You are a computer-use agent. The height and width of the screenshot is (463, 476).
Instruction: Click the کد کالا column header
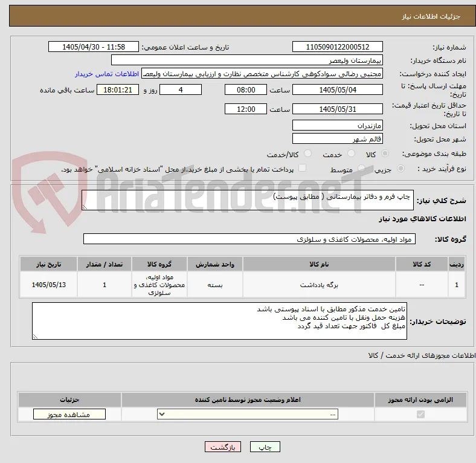[x=422, y=264]
